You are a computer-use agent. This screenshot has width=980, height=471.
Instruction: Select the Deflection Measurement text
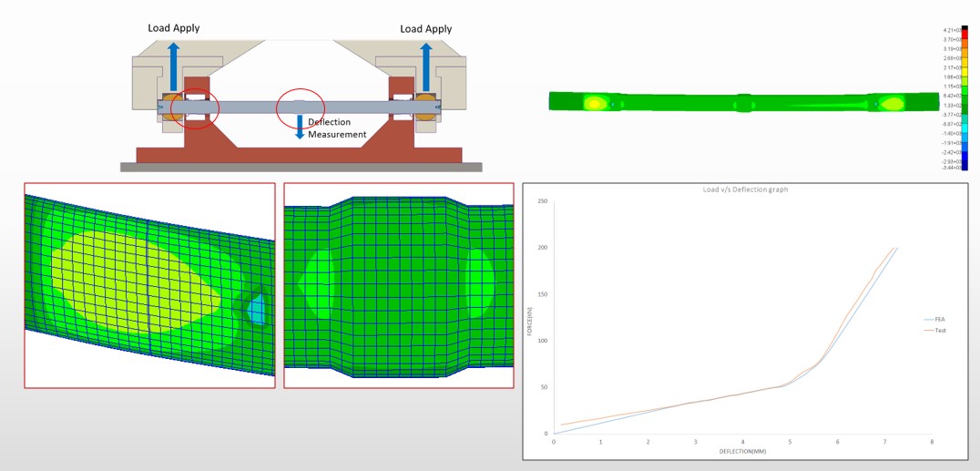pyautogui.click(x=337, y=128)
